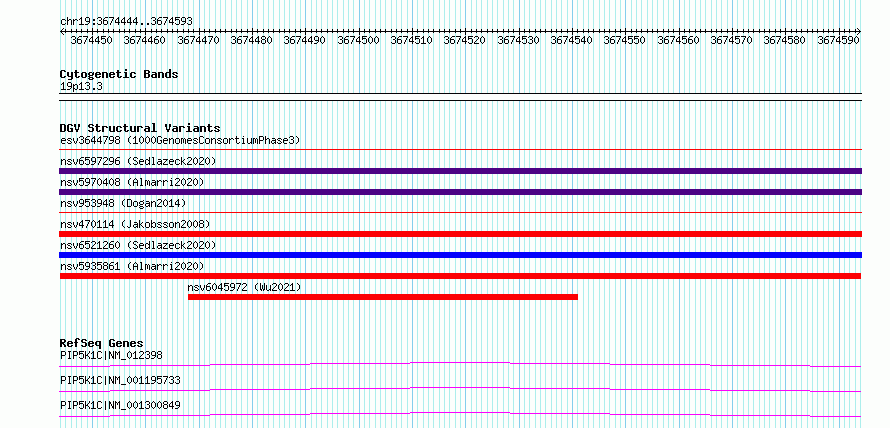Click the blue bar under nsv6521260
The image size is (890, 428).
click(461, 255)
